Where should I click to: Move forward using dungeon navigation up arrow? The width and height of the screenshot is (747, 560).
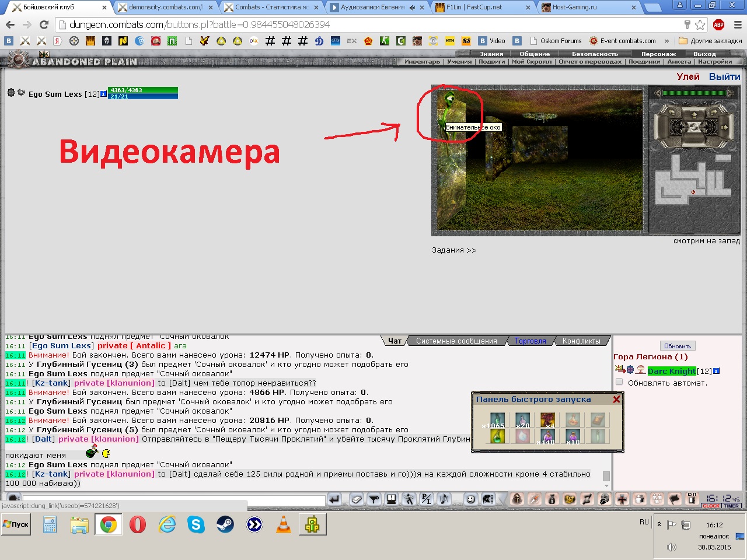pos(694,115)
